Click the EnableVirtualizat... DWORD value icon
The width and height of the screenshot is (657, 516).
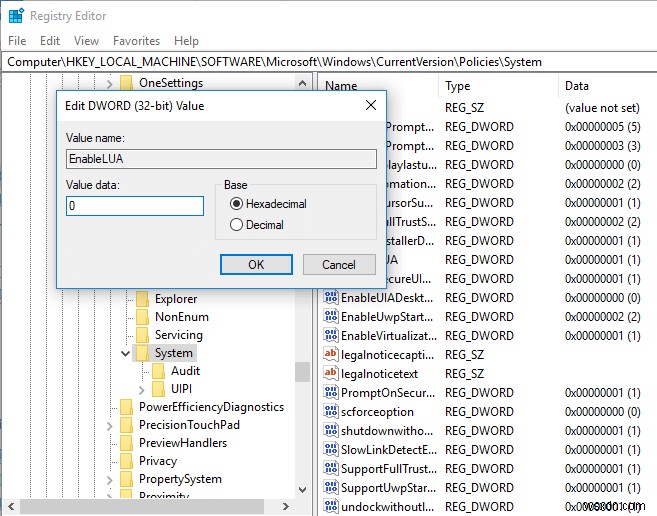pyautogui.click(x=331, y=335)
